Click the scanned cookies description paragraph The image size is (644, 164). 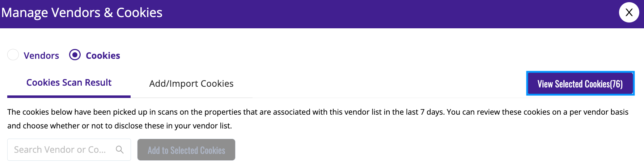(318, 119)
